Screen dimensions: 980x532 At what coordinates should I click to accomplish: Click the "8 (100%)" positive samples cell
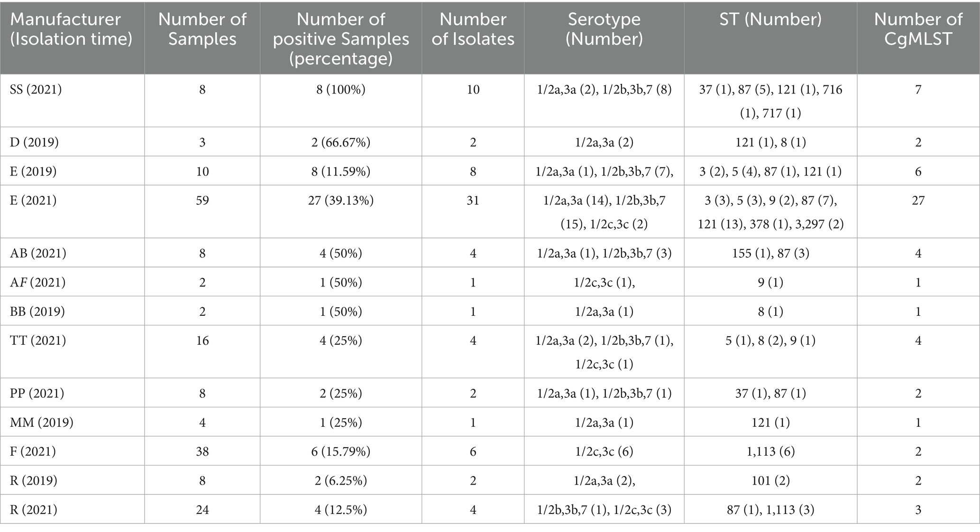click(x=341, y=90)
